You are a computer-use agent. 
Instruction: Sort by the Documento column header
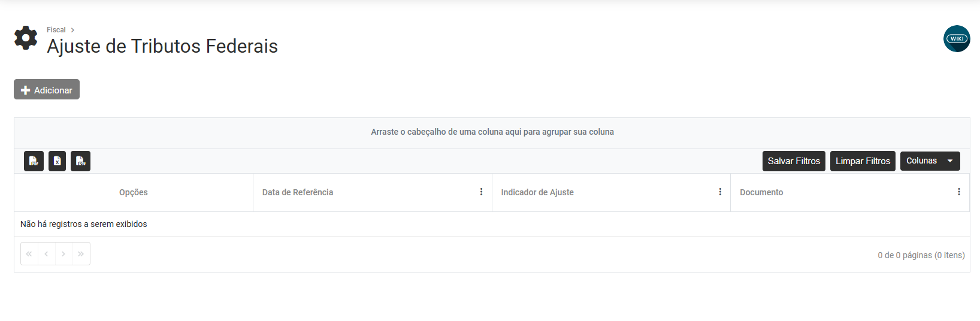(761, 192)
